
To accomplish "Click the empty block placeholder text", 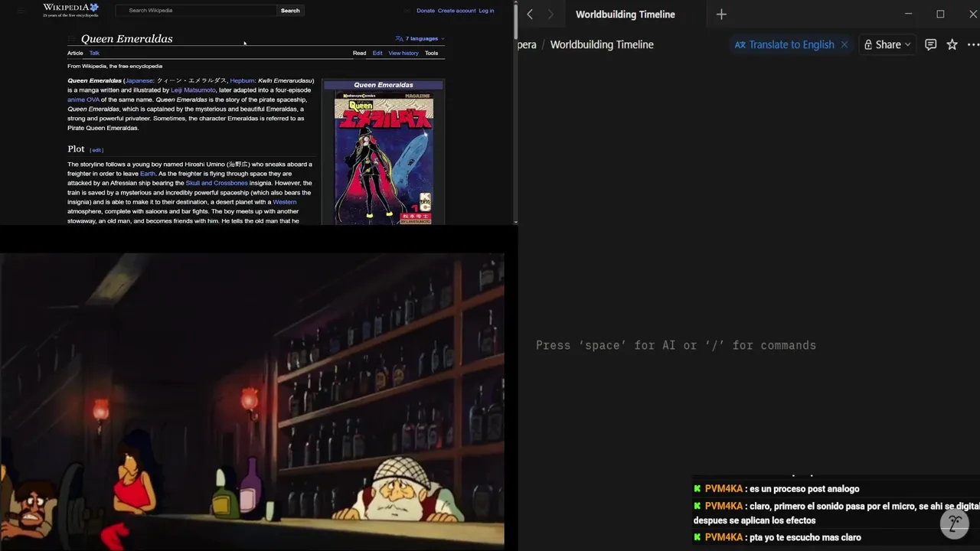I will (x=676, y=345).
